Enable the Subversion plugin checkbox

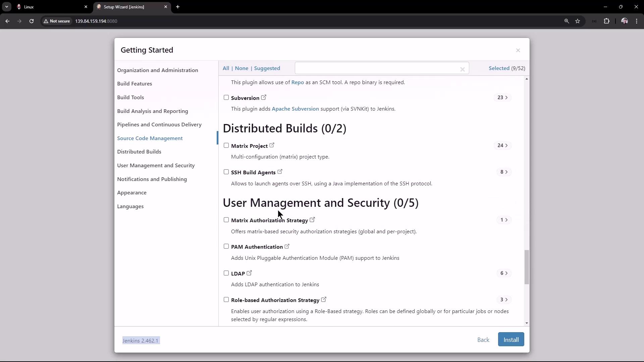point(226,98)
